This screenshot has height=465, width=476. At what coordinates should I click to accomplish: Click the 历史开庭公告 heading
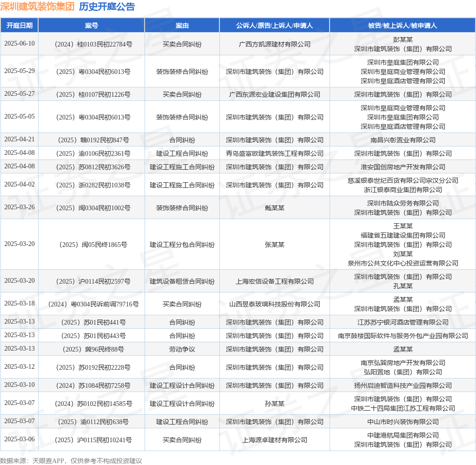tap(107, 7)
